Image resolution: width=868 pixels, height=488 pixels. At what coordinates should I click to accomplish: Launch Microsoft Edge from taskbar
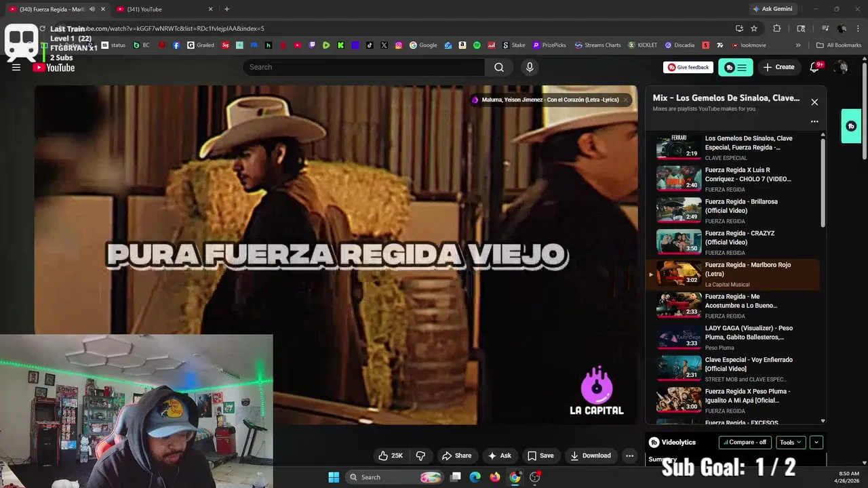pyautogui.click(x=475, y=477)
